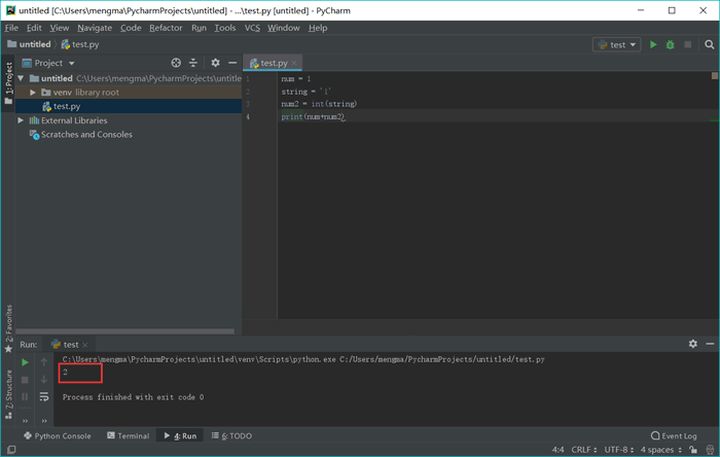Open the Refactor menu

(166, 28)
